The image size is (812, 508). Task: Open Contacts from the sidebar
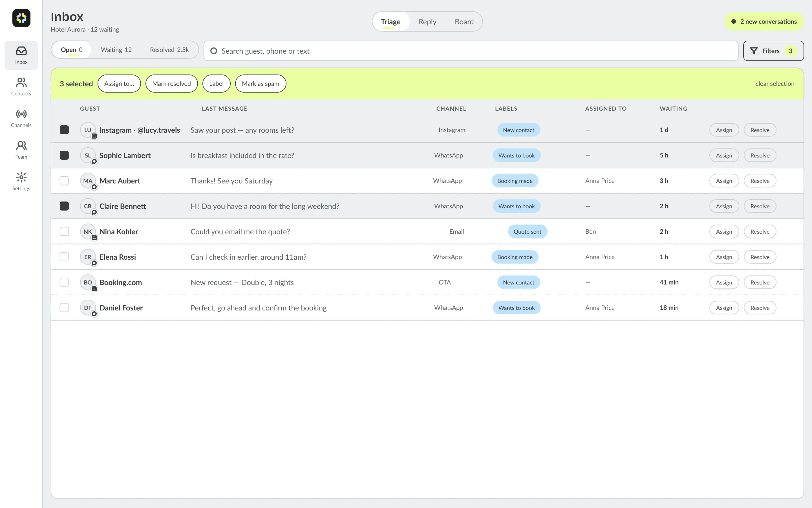21,87
